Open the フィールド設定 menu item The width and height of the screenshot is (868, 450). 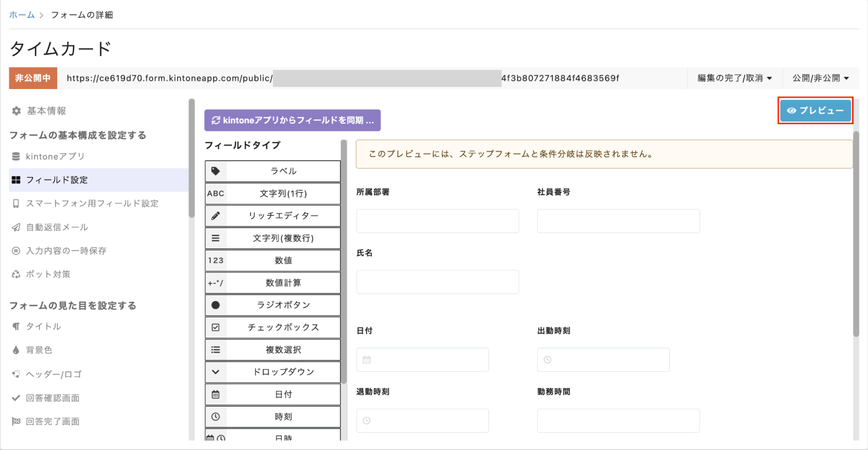tap(56, 180)
